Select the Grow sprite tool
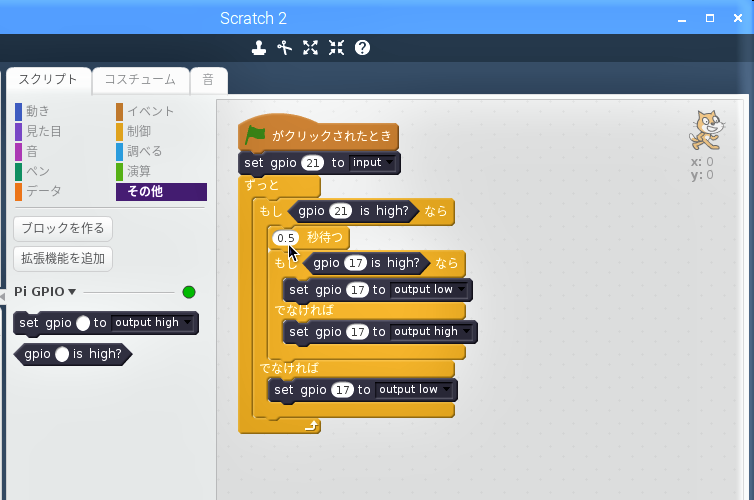The height and width of the screenshot is (500, 754). pyautogui.click(x=311, y=48)
